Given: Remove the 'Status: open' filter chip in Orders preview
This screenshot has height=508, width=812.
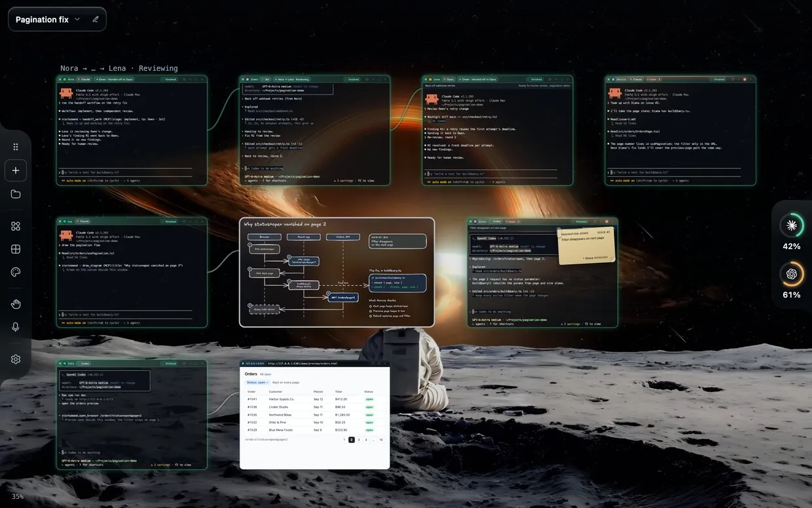Looking at the screenshot, I should (x=267, y=382).
